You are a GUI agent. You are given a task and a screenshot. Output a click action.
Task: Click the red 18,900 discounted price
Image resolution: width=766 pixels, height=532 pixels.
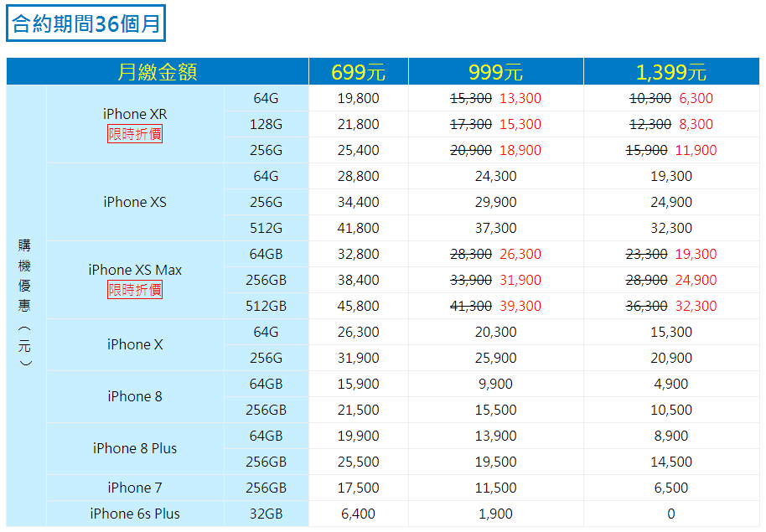520,150
